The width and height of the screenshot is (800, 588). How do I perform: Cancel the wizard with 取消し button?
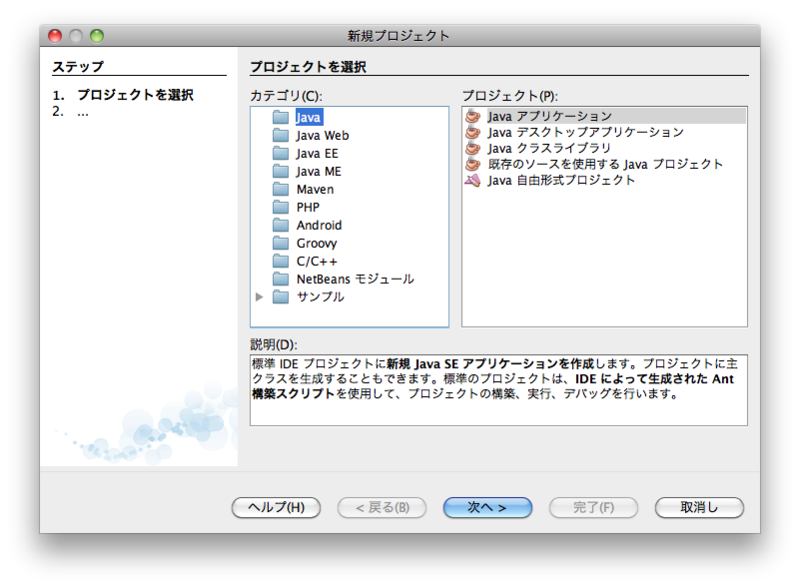point(699,507)
